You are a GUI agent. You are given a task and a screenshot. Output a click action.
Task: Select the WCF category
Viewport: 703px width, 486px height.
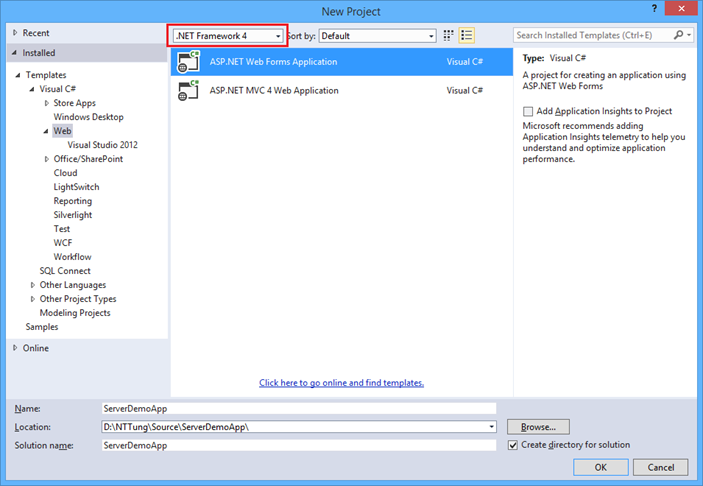pyautogui.click(x=63, y=243)
